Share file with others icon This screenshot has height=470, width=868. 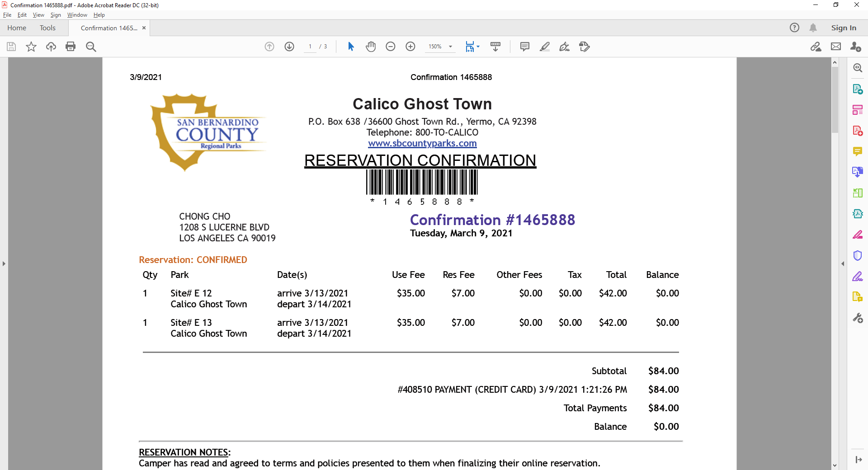[x=855, y=47]
